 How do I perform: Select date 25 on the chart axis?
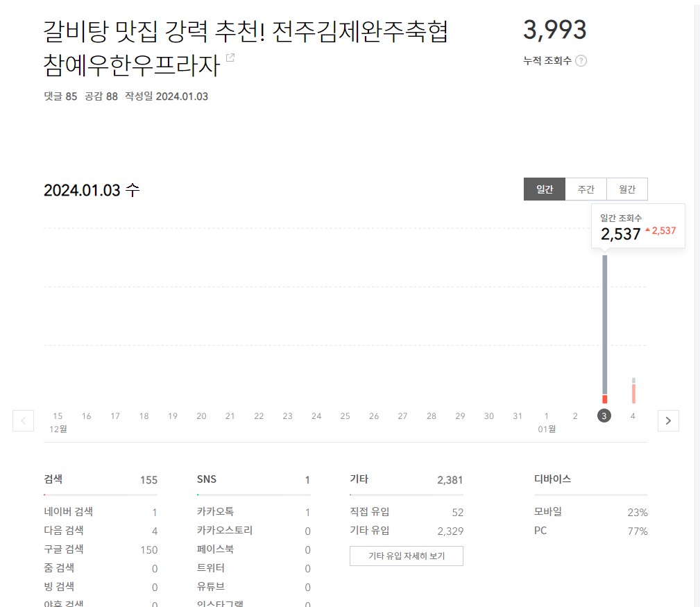(345, 416)
